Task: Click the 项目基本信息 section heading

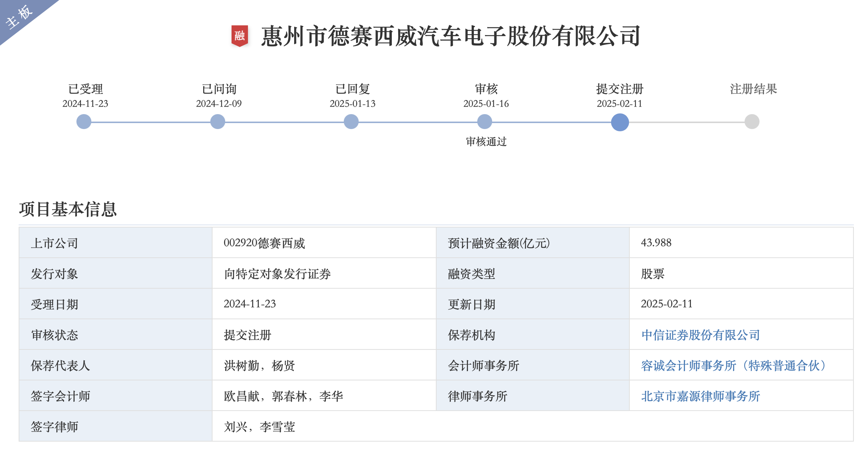Action: coord(68,209)
